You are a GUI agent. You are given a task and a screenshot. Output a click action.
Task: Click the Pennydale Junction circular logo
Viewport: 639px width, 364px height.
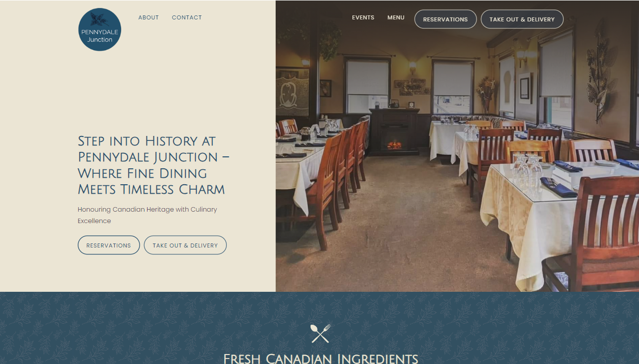tap(100, 29)
